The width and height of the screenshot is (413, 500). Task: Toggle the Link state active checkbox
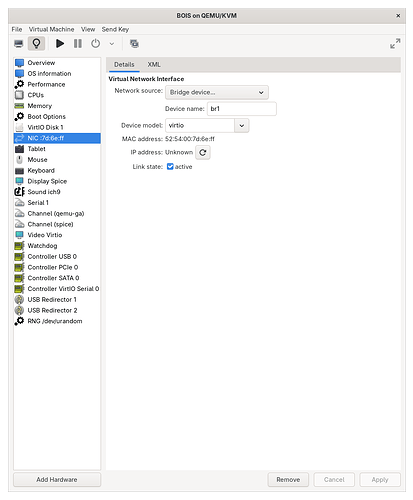170,166
